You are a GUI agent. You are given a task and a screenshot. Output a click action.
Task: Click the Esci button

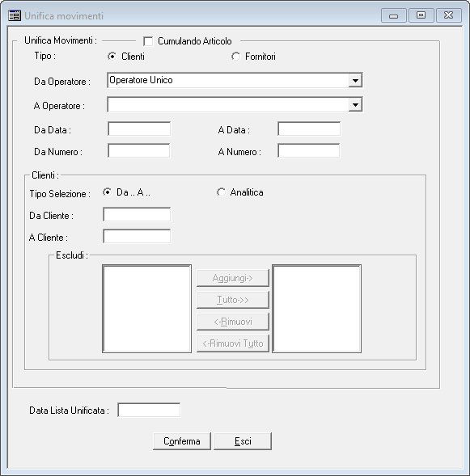point(243,441)
